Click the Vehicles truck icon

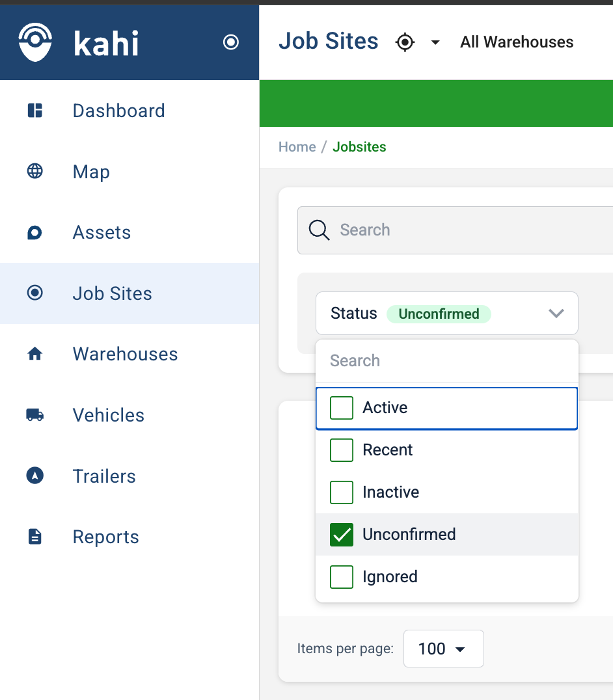(x=35, y=415)
